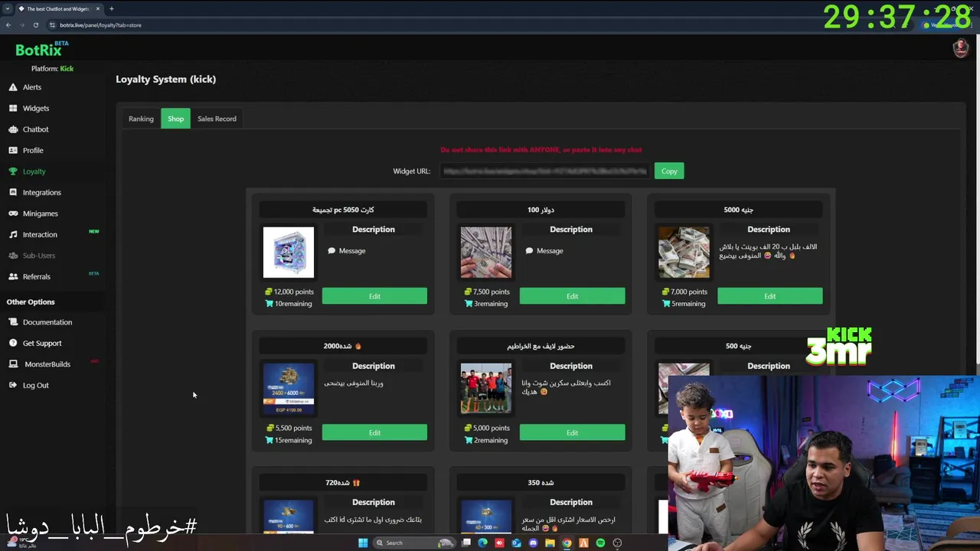Click the blurred Widget URL field
This screenshot has width=980, height=551.
pos(544,171)
